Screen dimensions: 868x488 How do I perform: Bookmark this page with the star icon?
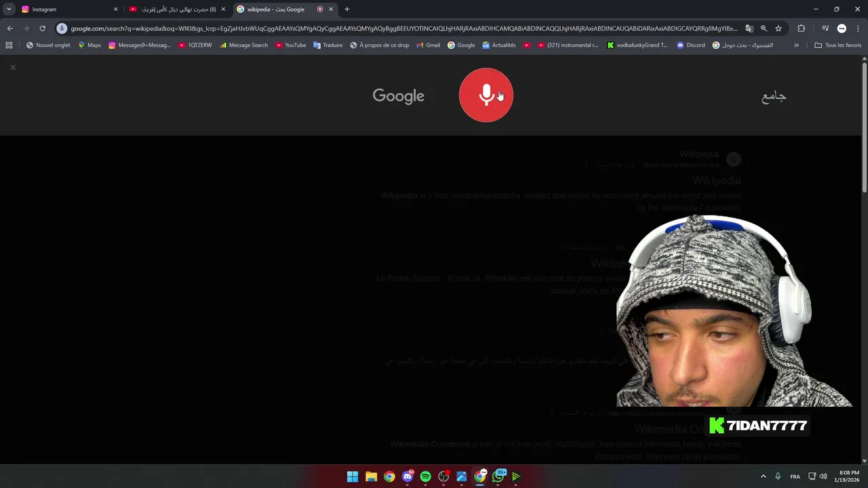[778, 28]
